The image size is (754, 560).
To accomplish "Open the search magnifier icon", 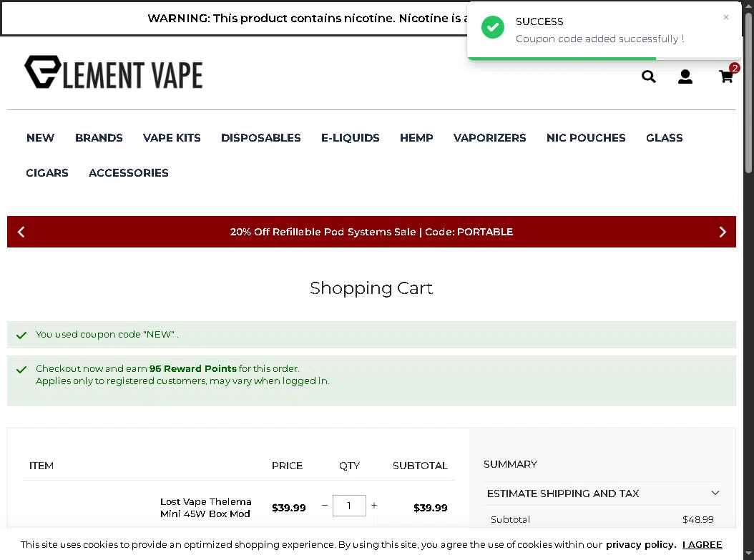I will (x=648, y=77).
